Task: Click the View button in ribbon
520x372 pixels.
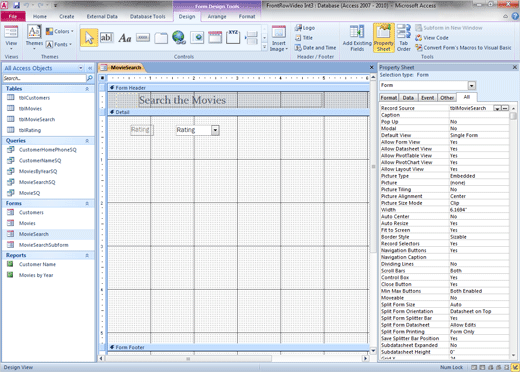Action: [x=11, y=37]
